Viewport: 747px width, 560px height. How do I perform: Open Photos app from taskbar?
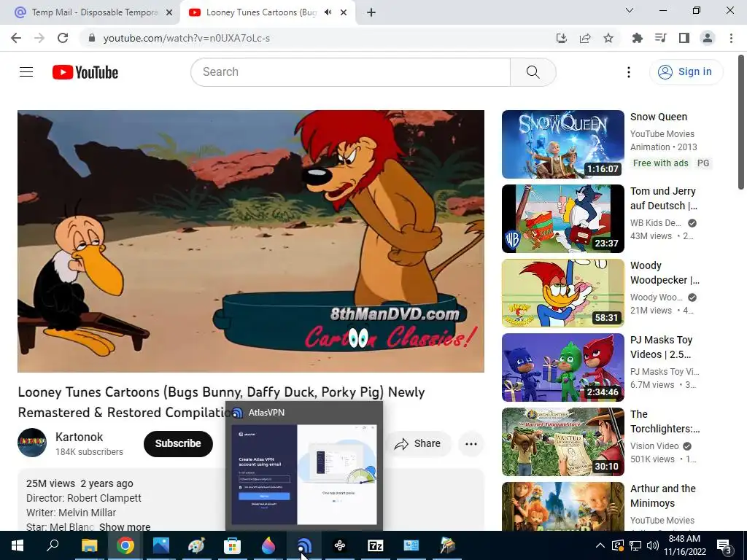pos(160,545)
